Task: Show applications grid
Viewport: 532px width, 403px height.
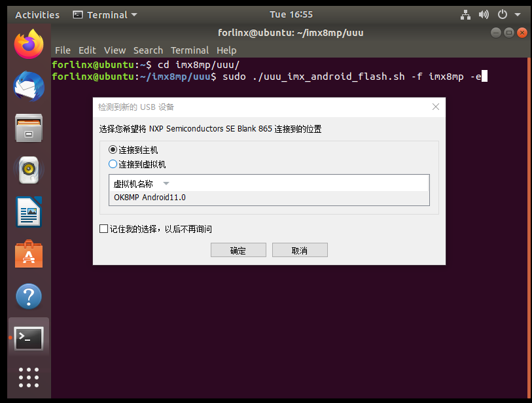Action: [29, 378]
